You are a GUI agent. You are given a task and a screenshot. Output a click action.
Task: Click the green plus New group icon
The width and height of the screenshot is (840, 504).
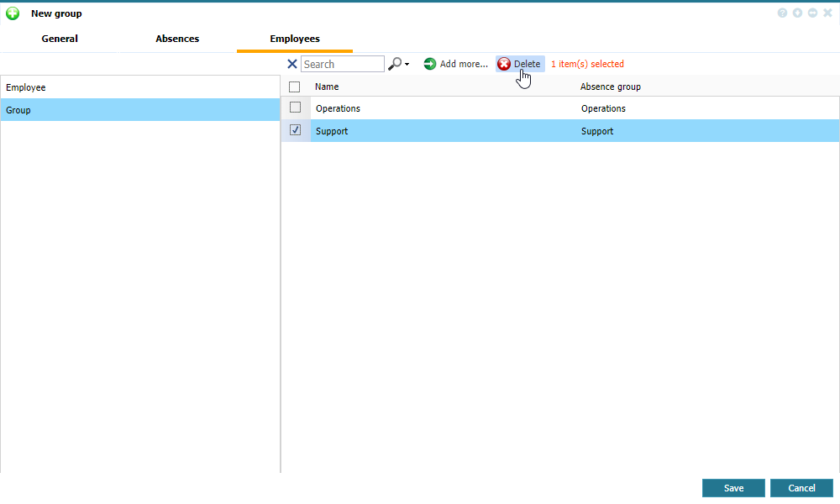pyautogui.click(x=13, y=13)
